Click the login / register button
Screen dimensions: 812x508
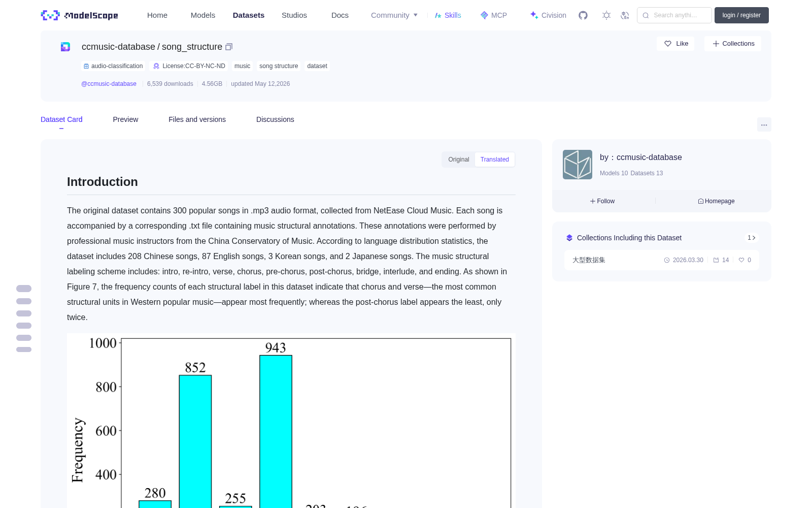coord(741,15)
